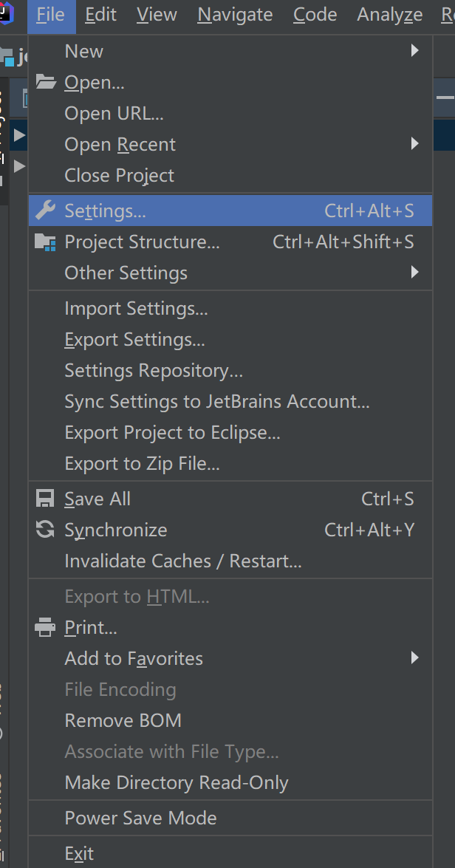Exit the application via Exit
The height and width of the screenshot is (868, 455).
pos(79,853)
